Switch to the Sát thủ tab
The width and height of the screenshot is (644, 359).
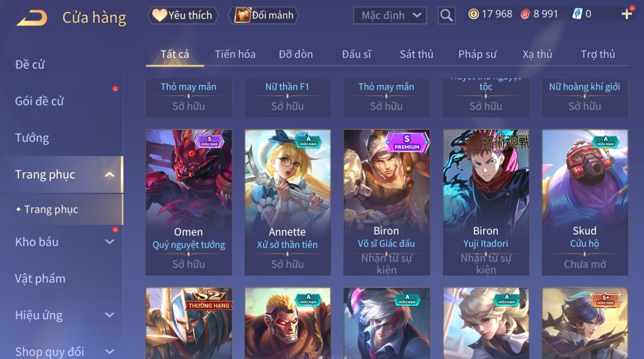tap(416, 54)
